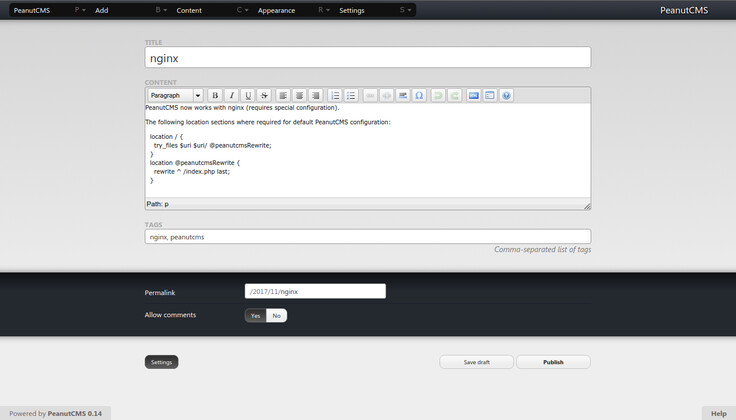Apply italic formatting

pyautogui.click(x=232, y=96)
